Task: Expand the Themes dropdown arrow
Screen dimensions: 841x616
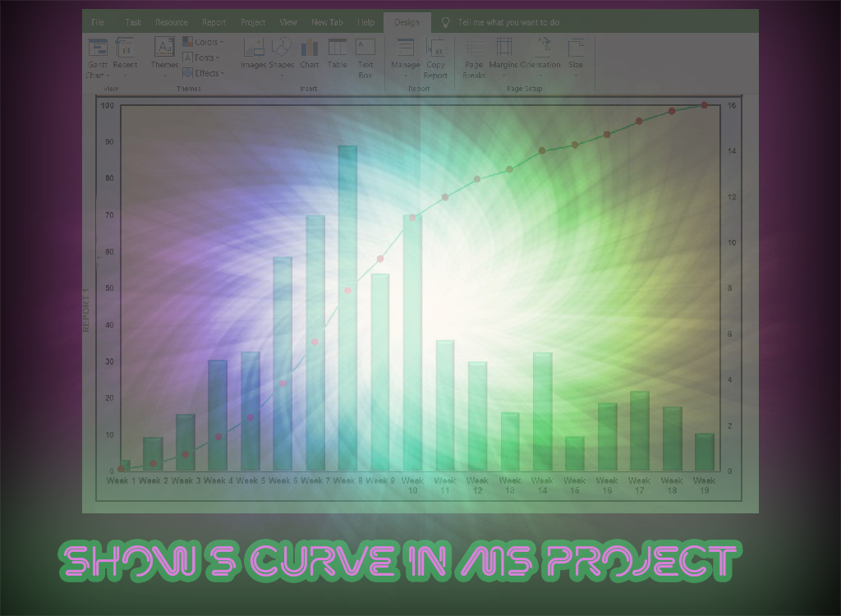Action: click(x=164, y=76)
